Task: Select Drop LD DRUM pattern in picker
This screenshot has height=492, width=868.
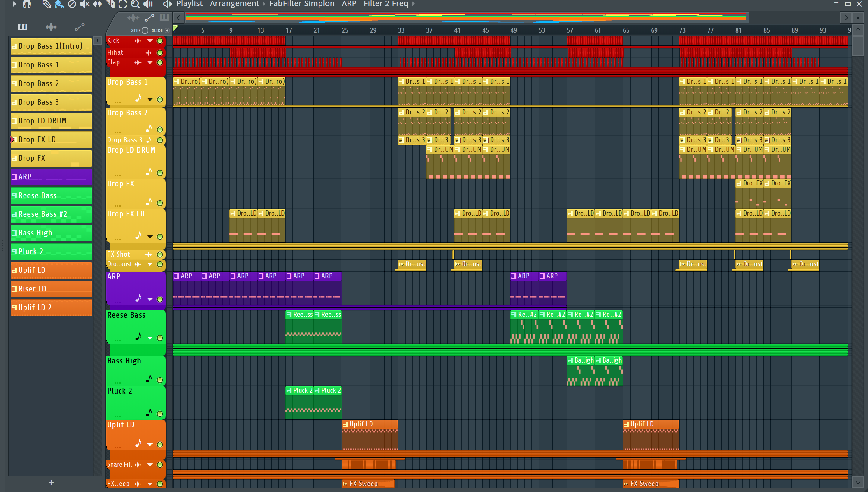Action: click(x=51, y=121)
